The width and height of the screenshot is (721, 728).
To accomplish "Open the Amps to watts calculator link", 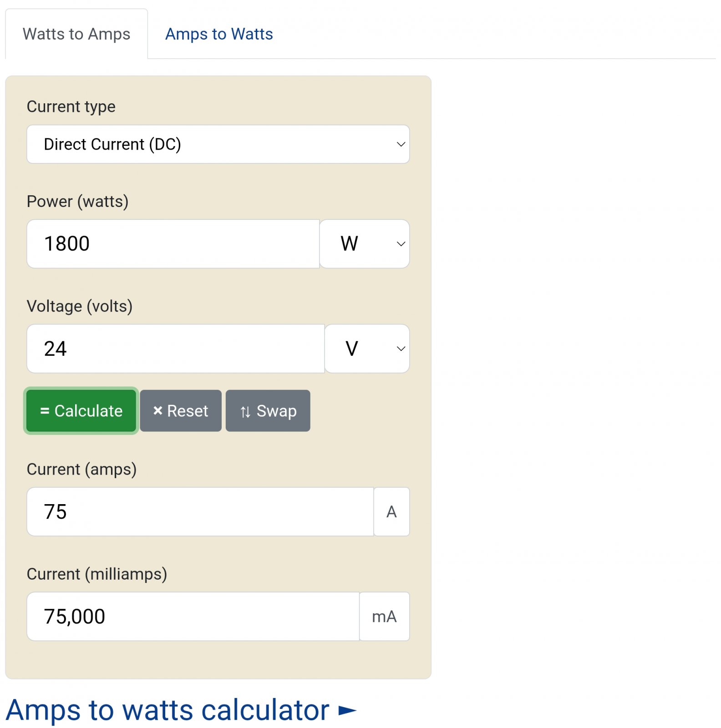I will (168, 710).
